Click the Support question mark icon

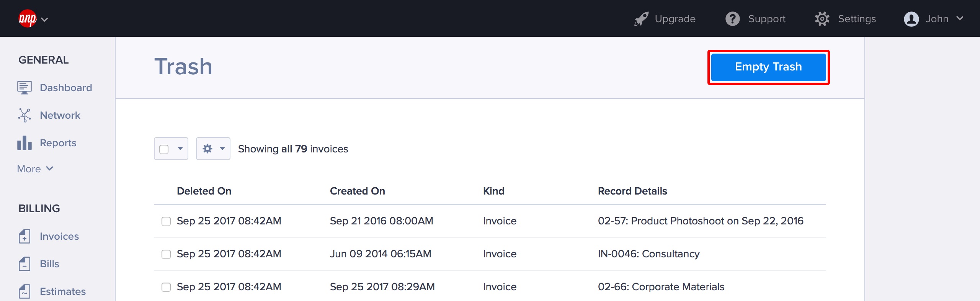click(x=732, y=19)
